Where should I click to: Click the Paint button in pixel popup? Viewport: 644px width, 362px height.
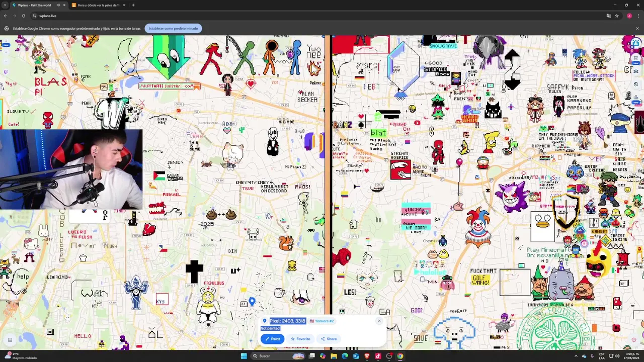pos(273,339)
